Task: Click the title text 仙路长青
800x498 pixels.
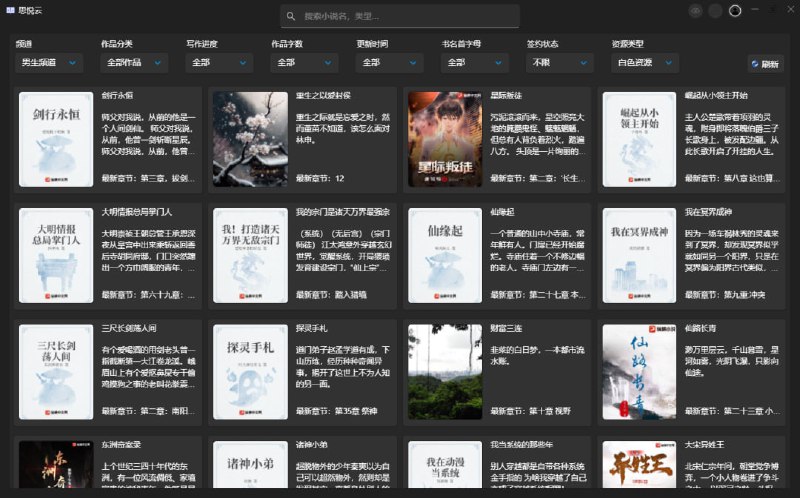Action: click(701, 328)
